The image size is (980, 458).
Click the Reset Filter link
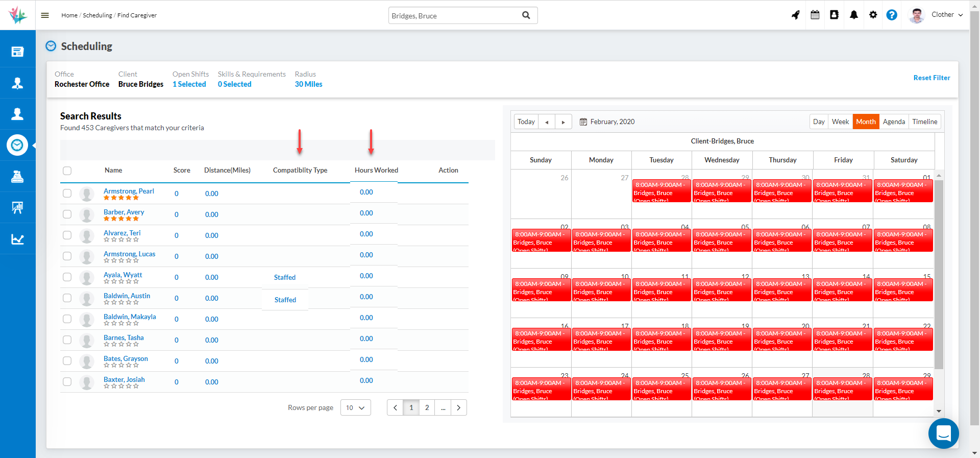(932, 78)
